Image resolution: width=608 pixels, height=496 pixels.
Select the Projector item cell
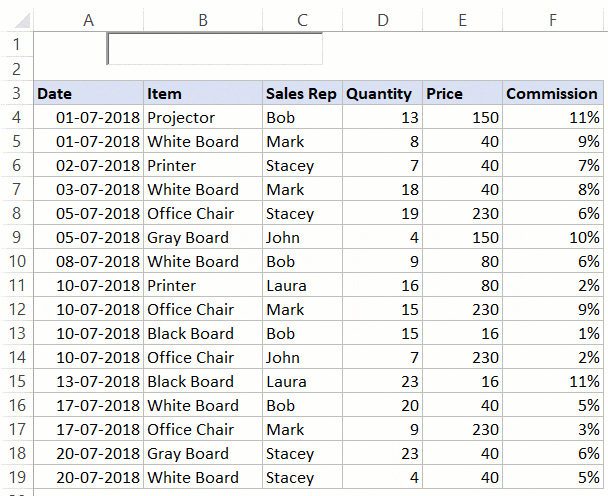pos(203,118)
